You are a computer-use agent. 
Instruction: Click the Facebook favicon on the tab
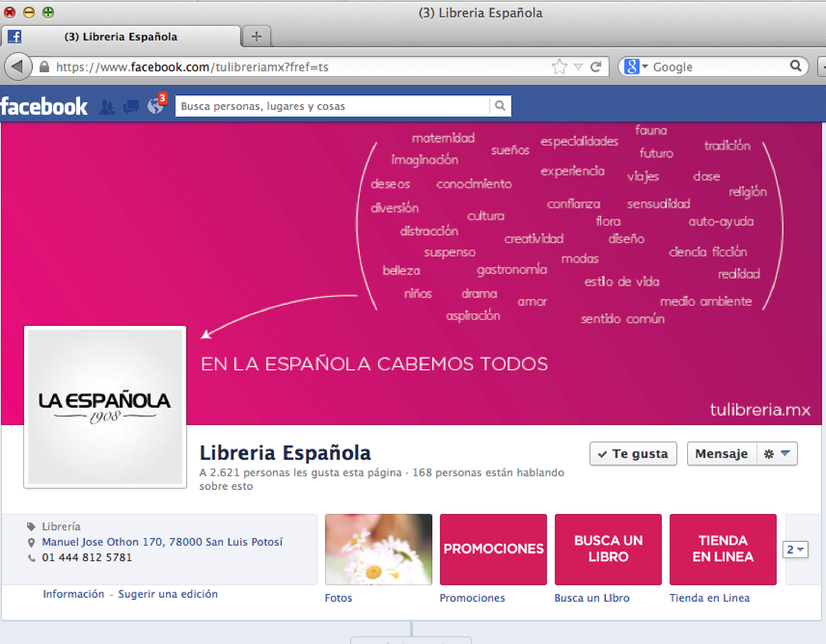pos(14,37)
